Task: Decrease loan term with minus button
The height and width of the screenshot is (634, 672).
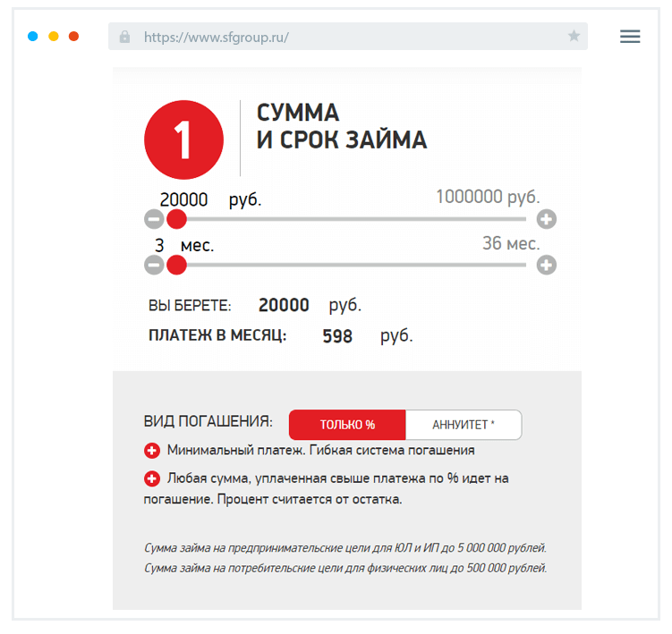Action: pyautogui.click(x=153, y=265)
